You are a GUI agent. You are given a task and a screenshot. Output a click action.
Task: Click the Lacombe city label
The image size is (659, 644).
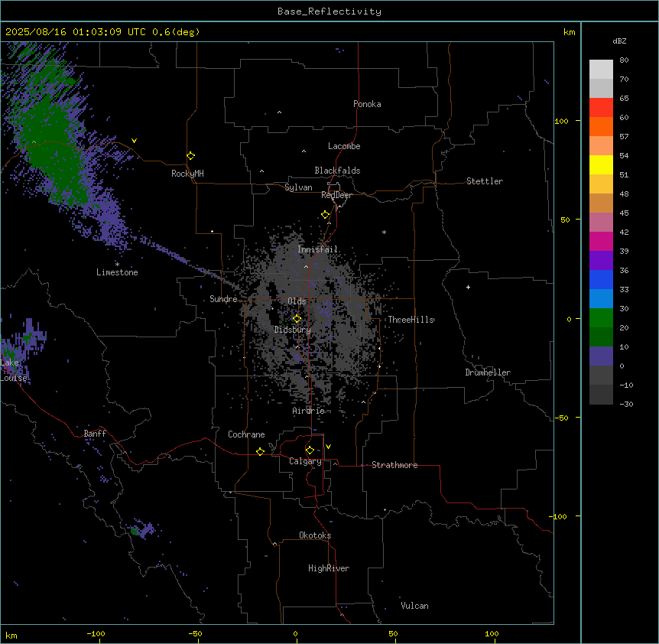tap(344, 146)
